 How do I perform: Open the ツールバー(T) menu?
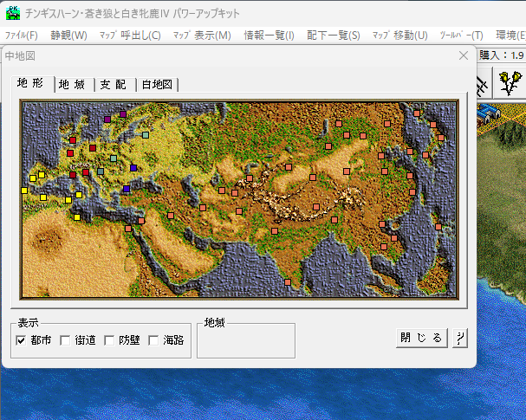click(x=461, y=36)
